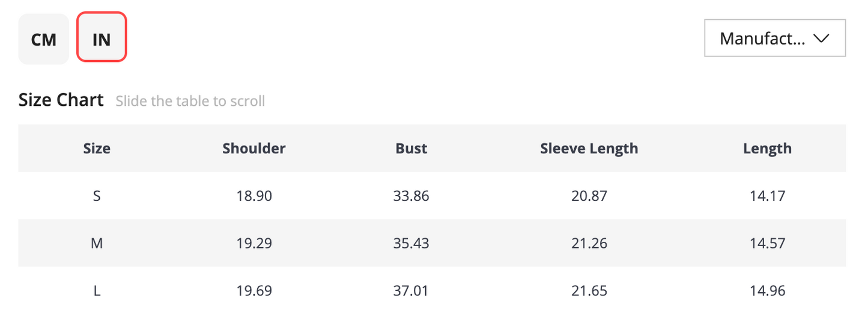Click bust value 37.01 for size L
Viewport: 868px width, 320px height.
(x=411, y=291)
